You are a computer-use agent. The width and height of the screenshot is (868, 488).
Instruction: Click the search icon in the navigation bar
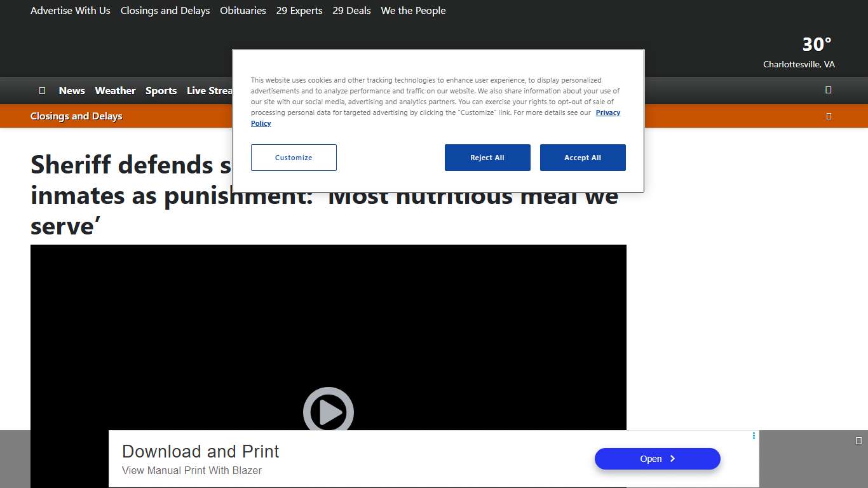[x=828, y=90]
